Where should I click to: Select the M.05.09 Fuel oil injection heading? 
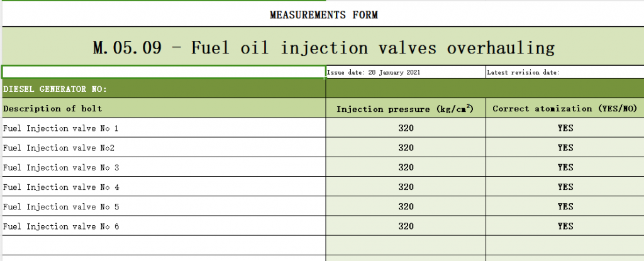(323, 47)
